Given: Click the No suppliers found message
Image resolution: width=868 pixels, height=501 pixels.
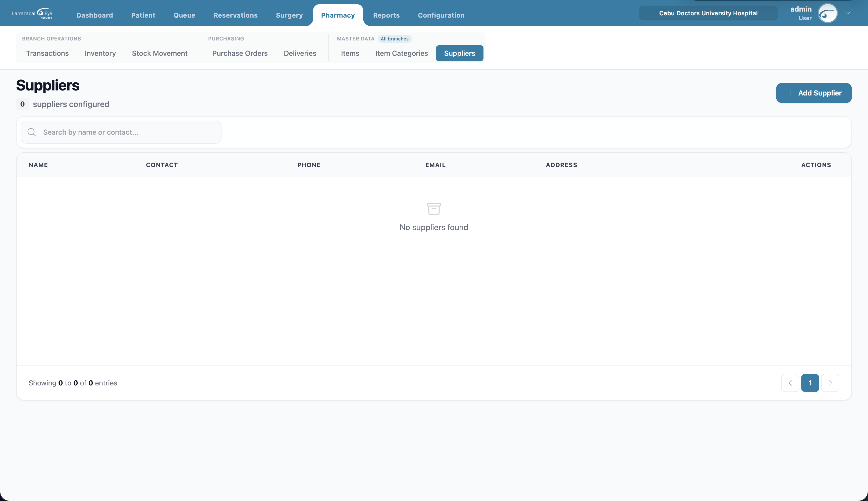Looking at the screenshot, I should (434, 227).
